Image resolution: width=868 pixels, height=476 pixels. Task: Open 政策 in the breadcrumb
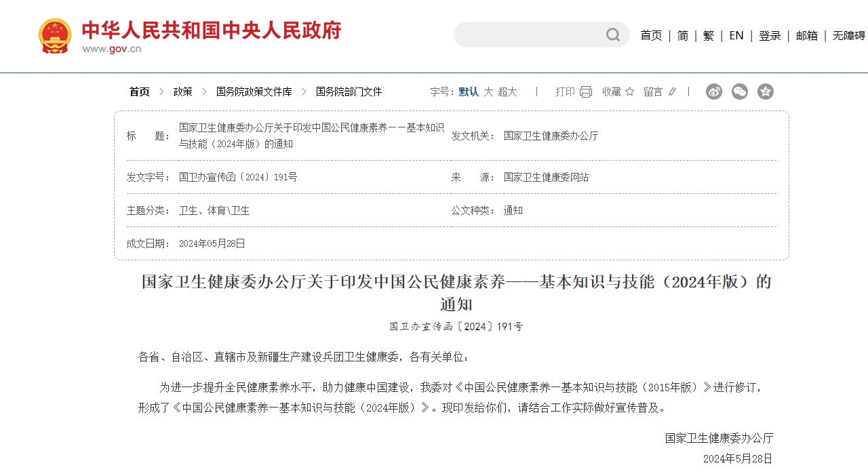pos(183,92)
